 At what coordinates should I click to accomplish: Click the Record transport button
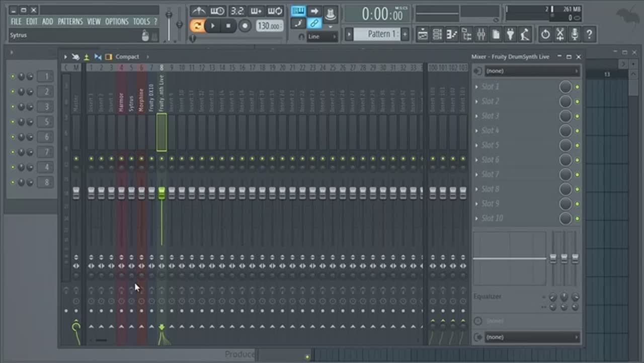point(245,26)
